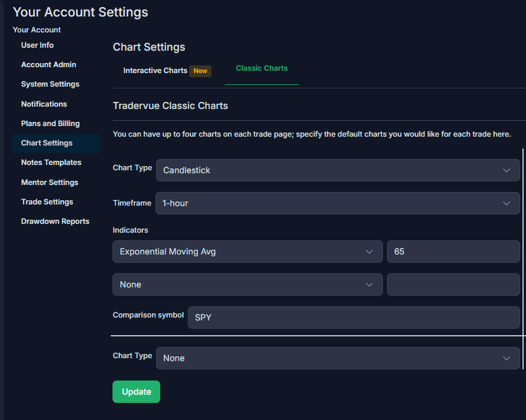Image resolution: width=526 pixels, height=420 pixels.
Task: Click the Timeframe label
Action: click(x=132, y=203)
